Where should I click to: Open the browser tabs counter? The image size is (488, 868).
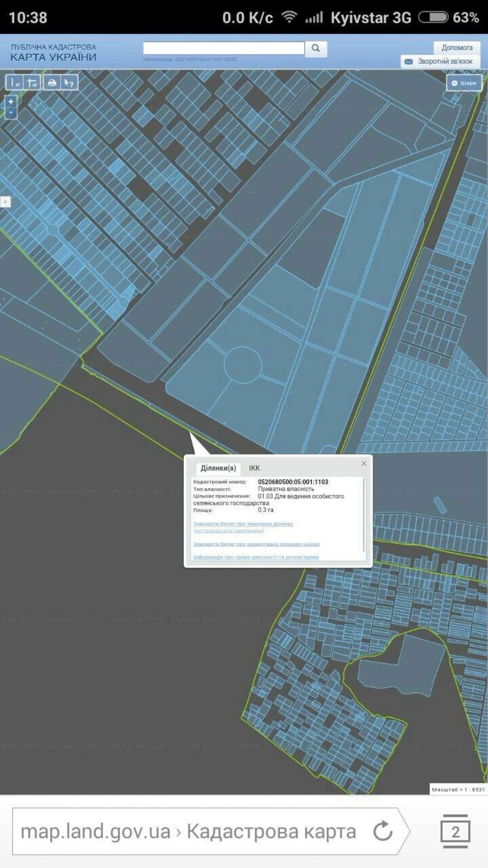tap(455, 831)
